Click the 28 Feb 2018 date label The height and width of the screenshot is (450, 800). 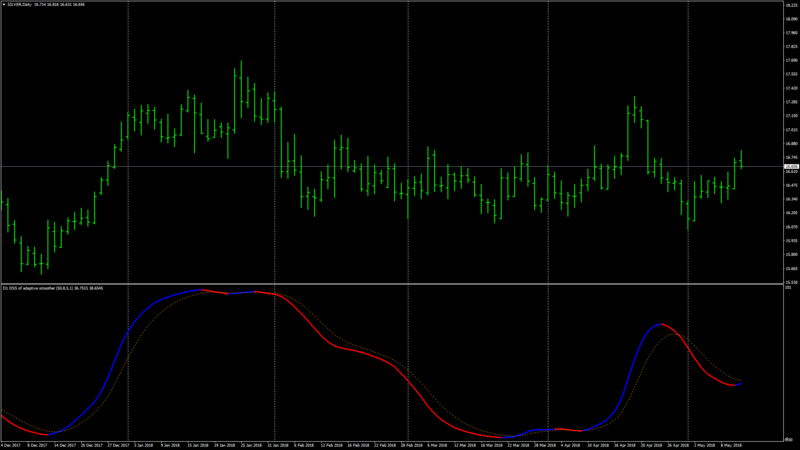click(411, 445)
